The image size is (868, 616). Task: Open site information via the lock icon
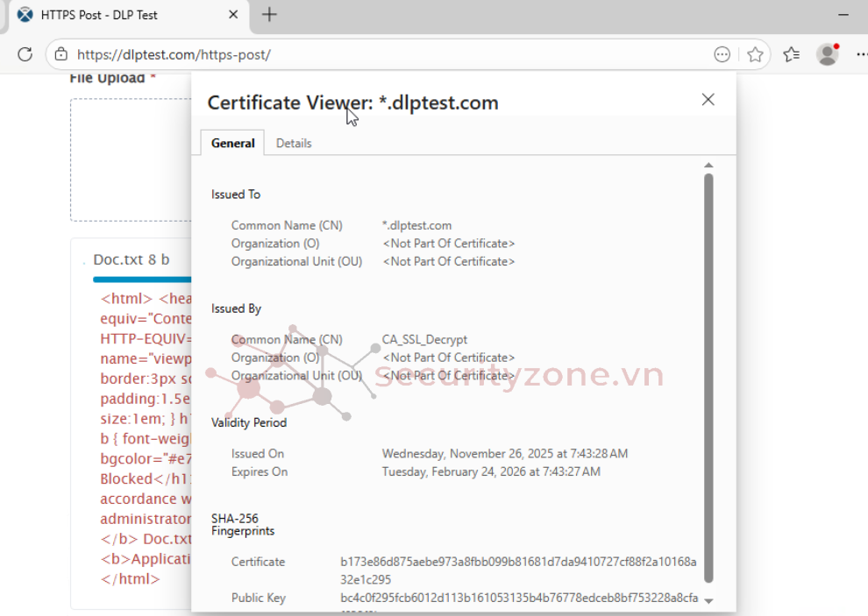click(60, 54)
